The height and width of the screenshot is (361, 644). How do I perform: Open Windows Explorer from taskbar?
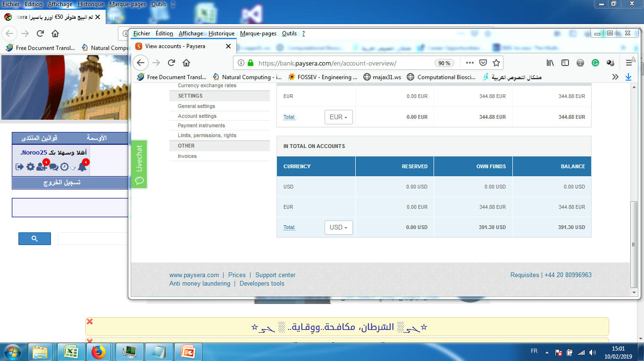coord(40,352)
